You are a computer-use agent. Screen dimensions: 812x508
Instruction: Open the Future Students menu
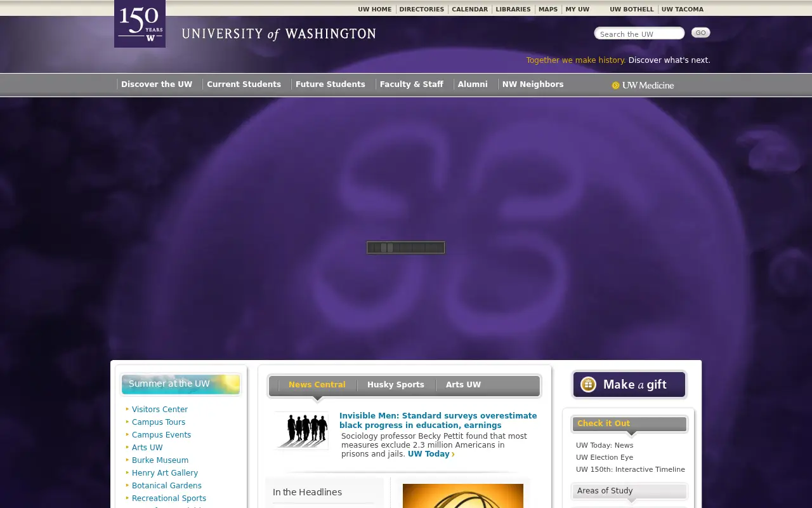(x=331, y=84)
